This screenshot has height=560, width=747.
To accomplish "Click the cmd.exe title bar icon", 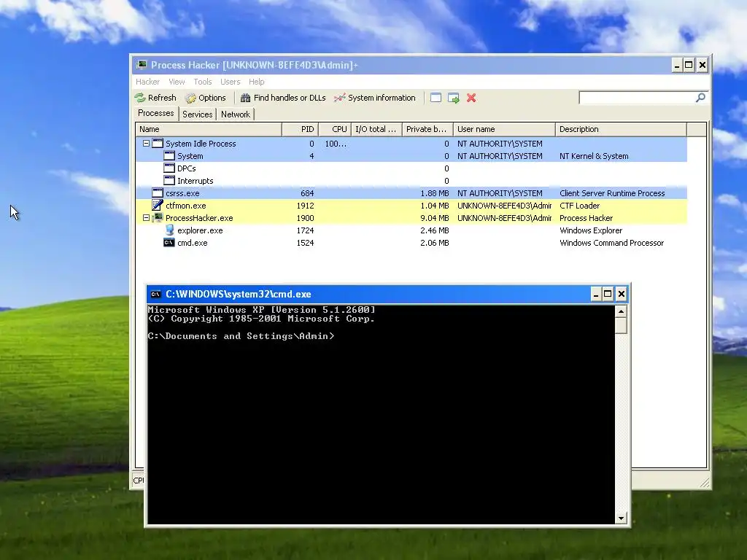I will pyautogui.click(x=155, y=295).
